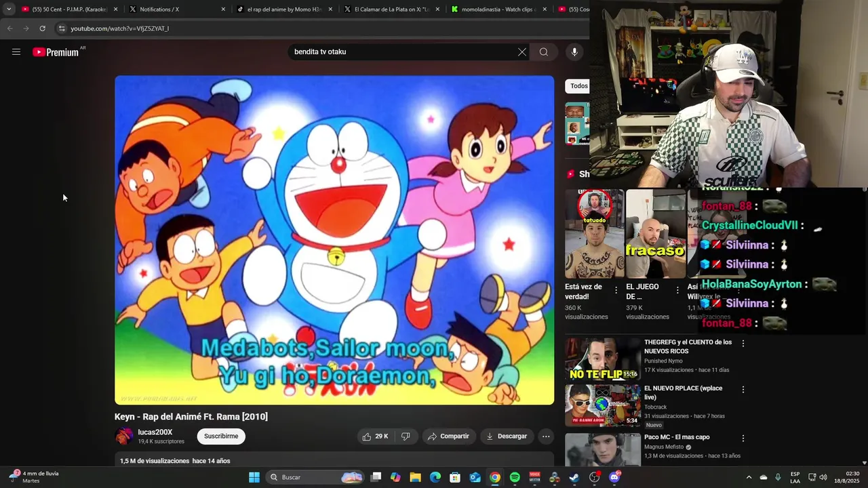This screenshot has height=488, width=868.
Task: Reload the page with the browser refresh icon
Action: pyautogui.click(x=42, y=28)
